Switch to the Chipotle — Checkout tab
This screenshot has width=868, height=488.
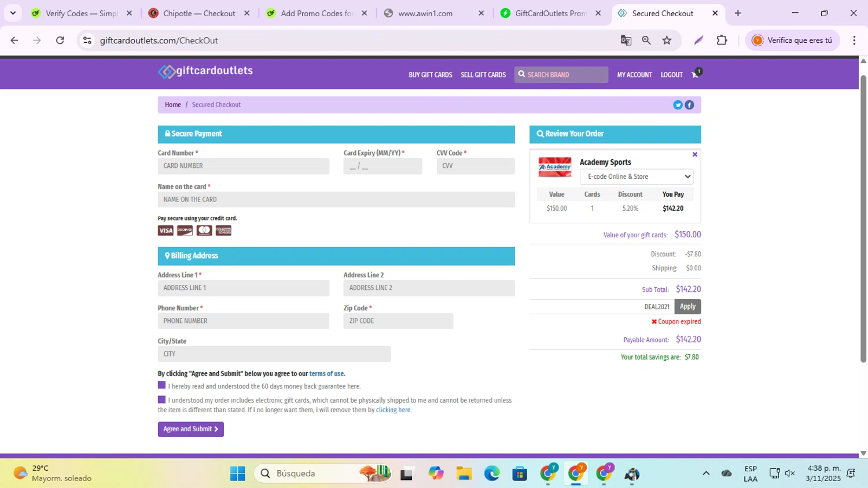tap(199, 13)
